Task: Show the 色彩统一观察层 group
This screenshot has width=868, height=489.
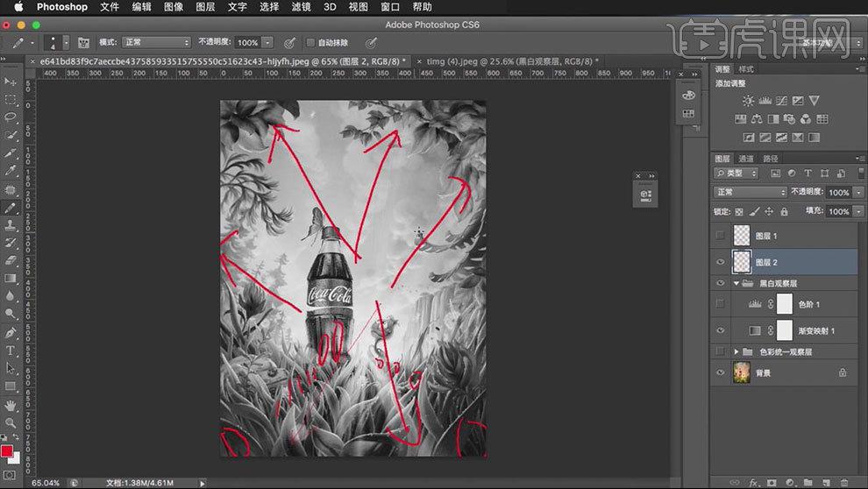Action: pos(720,351)
